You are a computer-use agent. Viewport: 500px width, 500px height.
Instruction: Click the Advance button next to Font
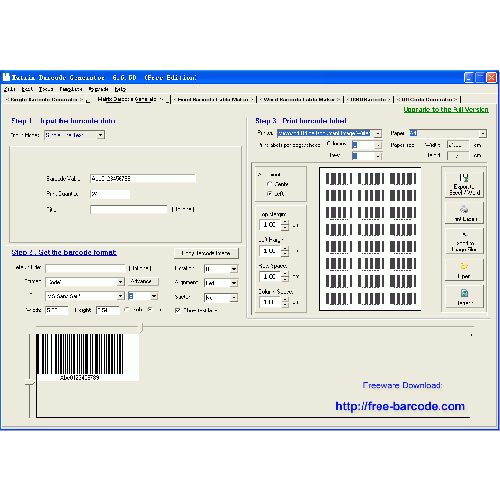143,281
